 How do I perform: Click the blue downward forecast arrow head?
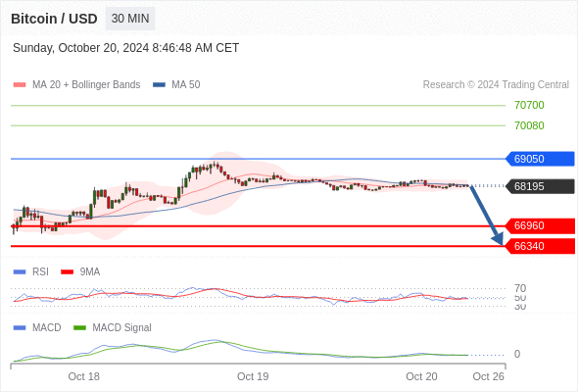[498, 239]
